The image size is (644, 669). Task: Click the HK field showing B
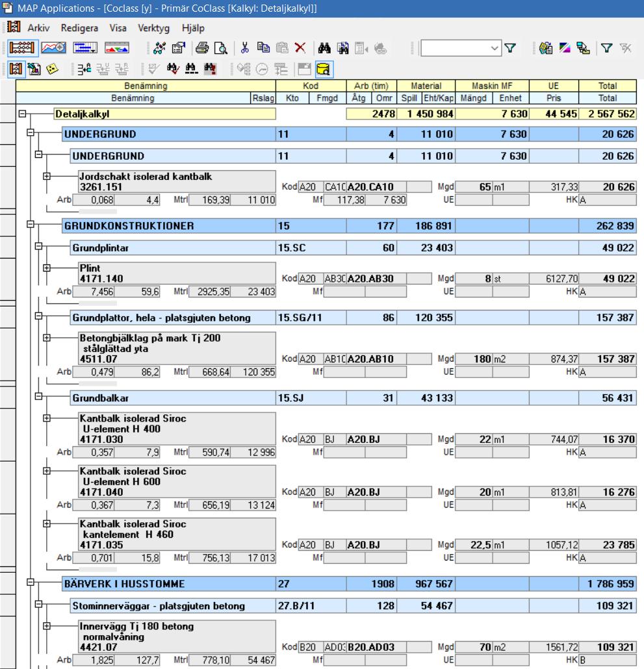608,660
